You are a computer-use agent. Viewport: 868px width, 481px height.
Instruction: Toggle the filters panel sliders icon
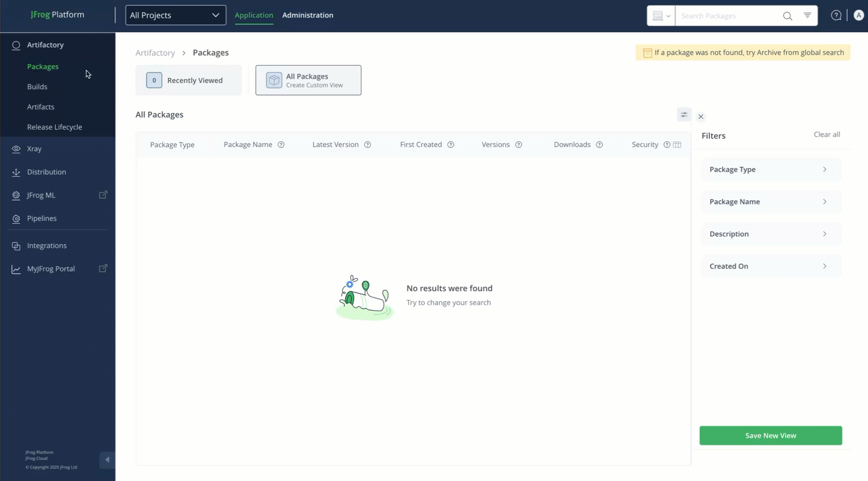pos(684,115)
